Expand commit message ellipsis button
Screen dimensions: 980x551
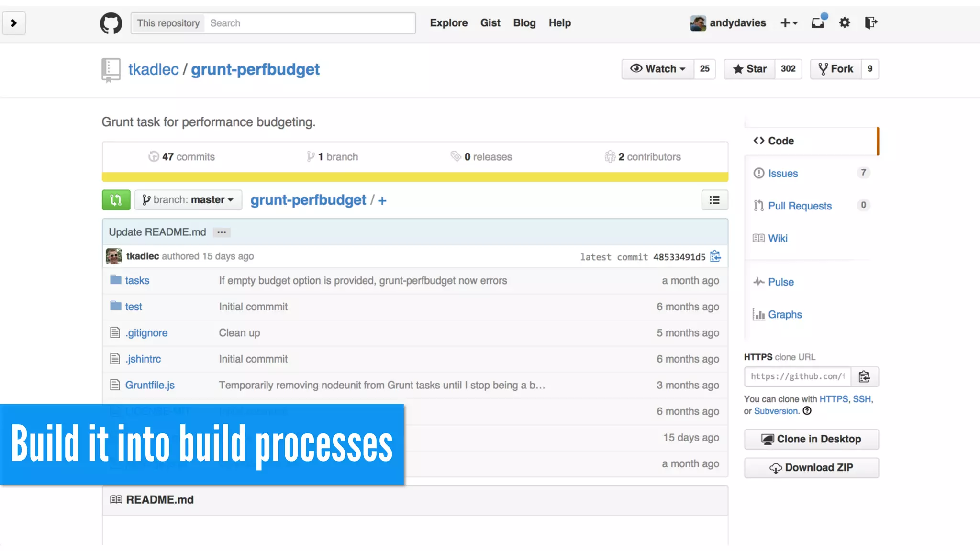click(x=222, y=232)
